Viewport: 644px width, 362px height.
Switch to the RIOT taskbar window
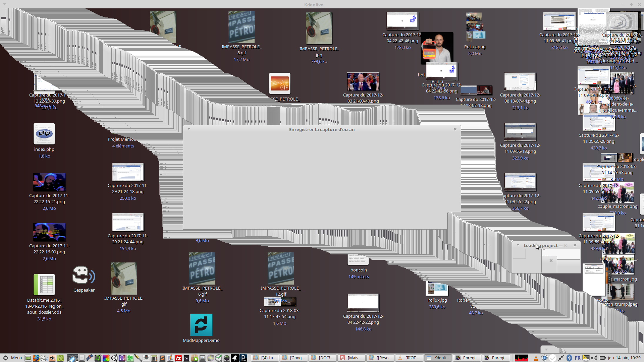tap(409, 358)
